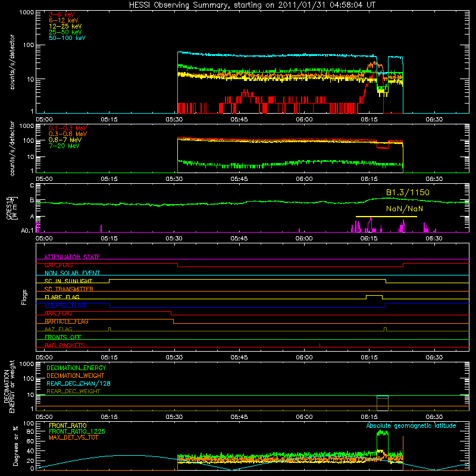Image resolution: width=476 pixels, height=476 pixels.
Task: Select the 6-12 keV legend label
Action: (x=64, y=20)
